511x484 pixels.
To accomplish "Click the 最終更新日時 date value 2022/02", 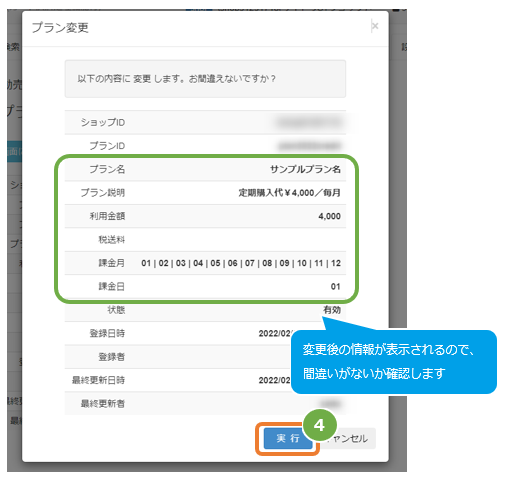I will click(x=275, y=380).
